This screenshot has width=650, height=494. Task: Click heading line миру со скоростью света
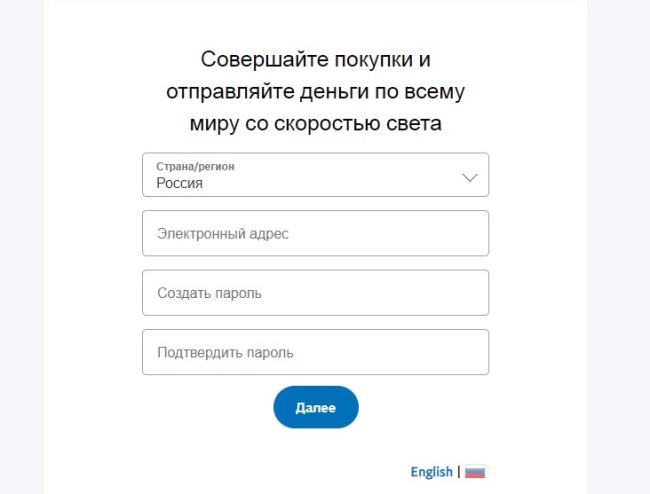point(315,124)
